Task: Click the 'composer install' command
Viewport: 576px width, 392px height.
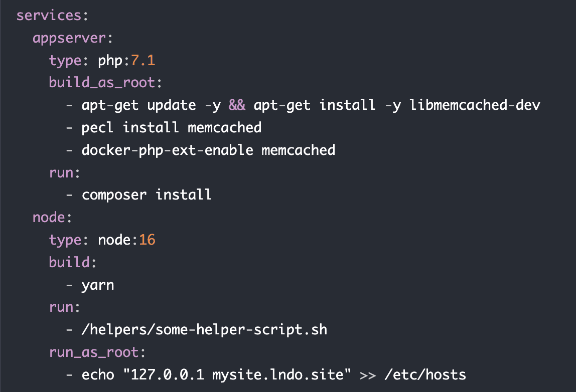Action: click(147, 194)
